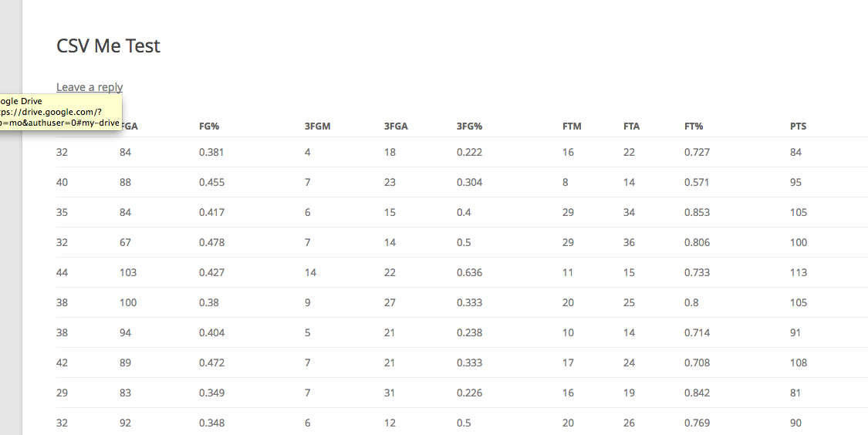The width and height of the screenshot is (868, 435).
Task: Click the 0.842 value in FT% column
Action: pos(697,393)
